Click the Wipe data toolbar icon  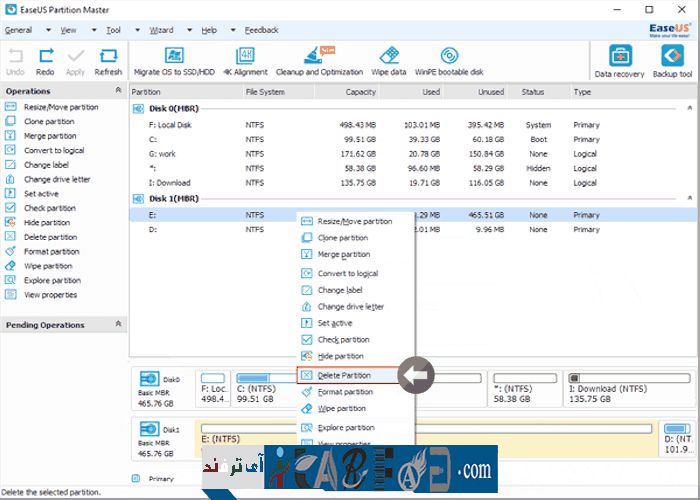pos(390,58)
